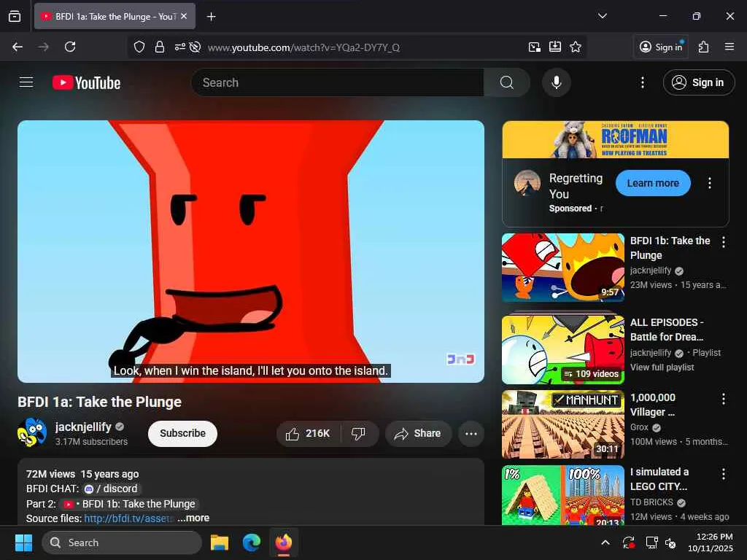
Task: Open Firefox tracking protection shield
Action: point(139,47)
